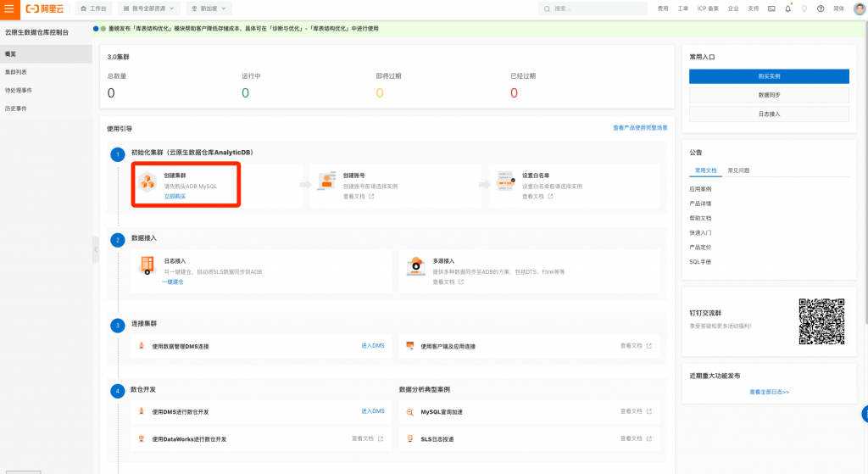Click external-link icon in 多源接入 card
This screenshot has width=868, height=474.
(x=461, y=282)
